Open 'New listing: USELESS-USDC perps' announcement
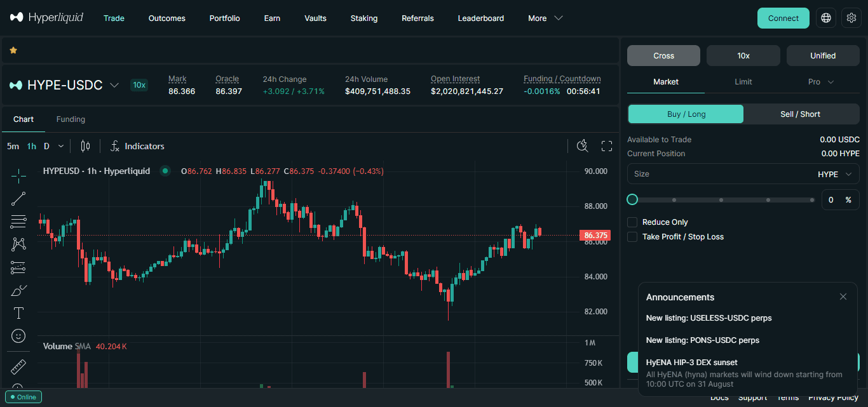This screenshot has height=407, width=868. tap(709, 318)
